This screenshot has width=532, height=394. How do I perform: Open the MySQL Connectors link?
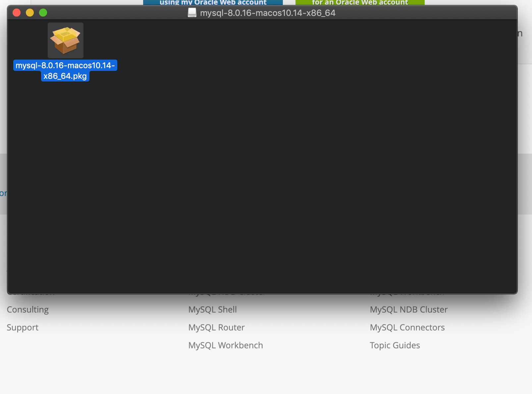[x=407, y=327]
